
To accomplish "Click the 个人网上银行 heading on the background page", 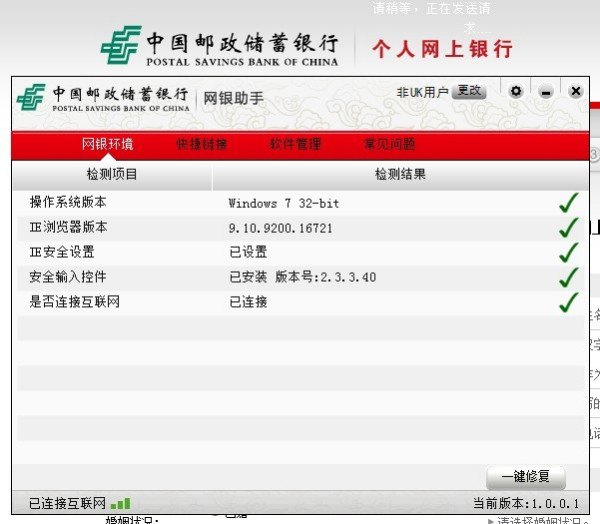I will (442, 49).
